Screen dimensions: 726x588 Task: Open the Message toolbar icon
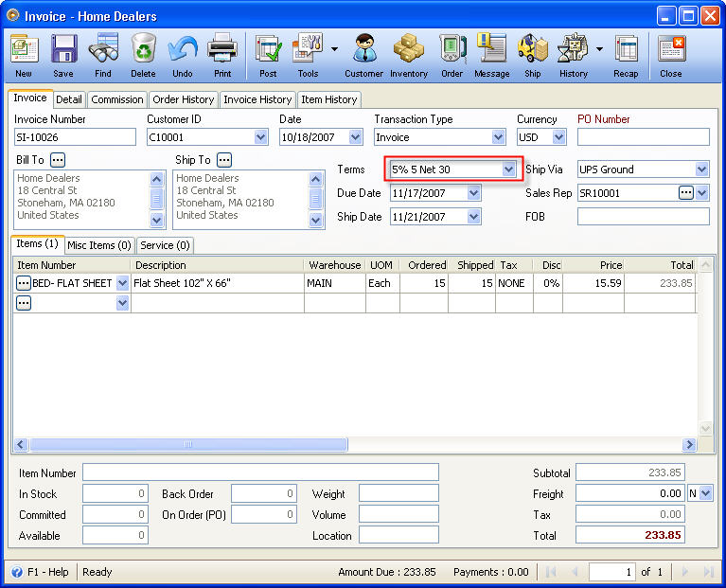[x=491, y=56]
